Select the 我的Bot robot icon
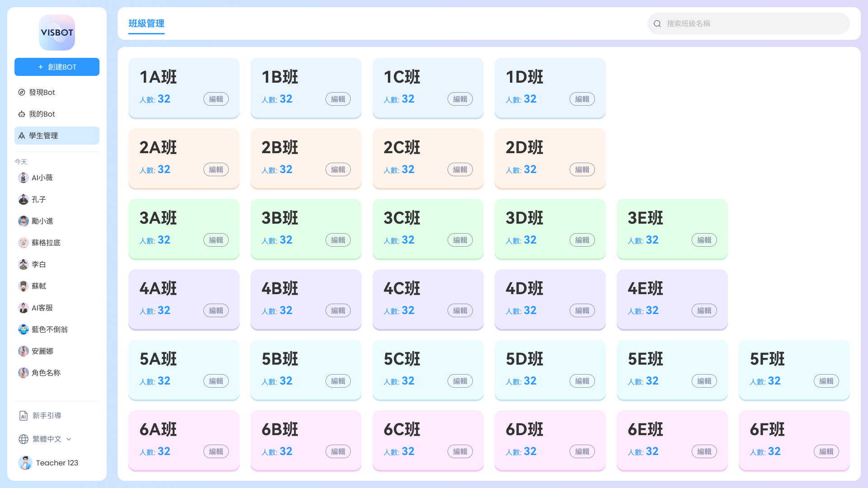 (21, 114)
